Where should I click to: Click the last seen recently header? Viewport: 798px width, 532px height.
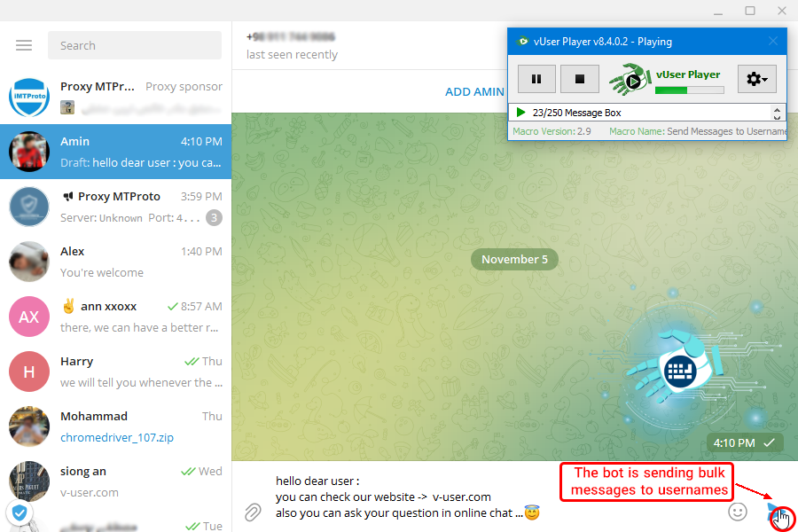click(x=292, y=54)
